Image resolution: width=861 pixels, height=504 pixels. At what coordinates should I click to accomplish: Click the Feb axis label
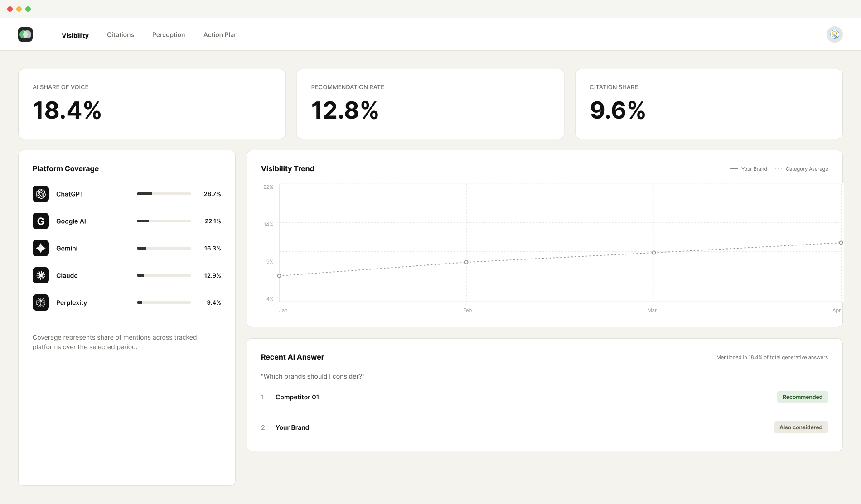(467, 310)
